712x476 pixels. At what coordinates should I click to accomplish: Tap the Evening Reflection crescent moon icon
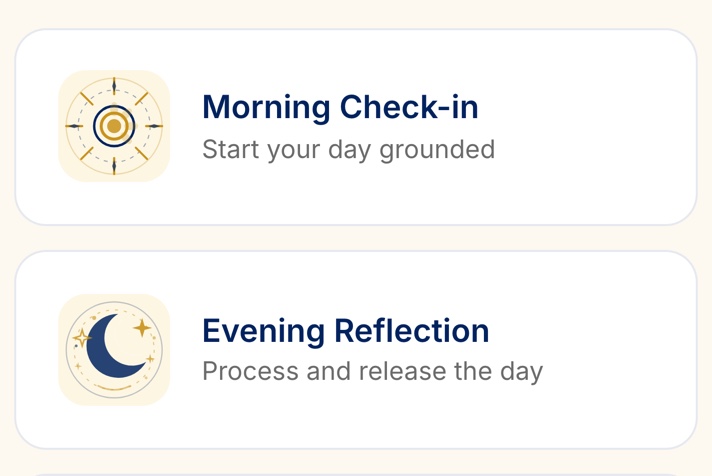[114, 350]
